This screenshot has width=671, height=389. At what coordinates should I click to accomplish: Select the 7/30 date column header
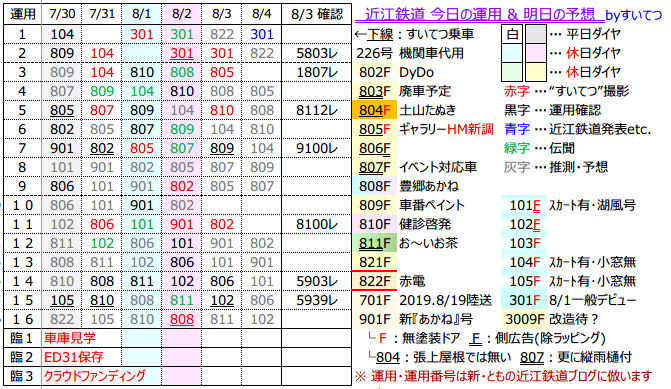tap(62, 14)
